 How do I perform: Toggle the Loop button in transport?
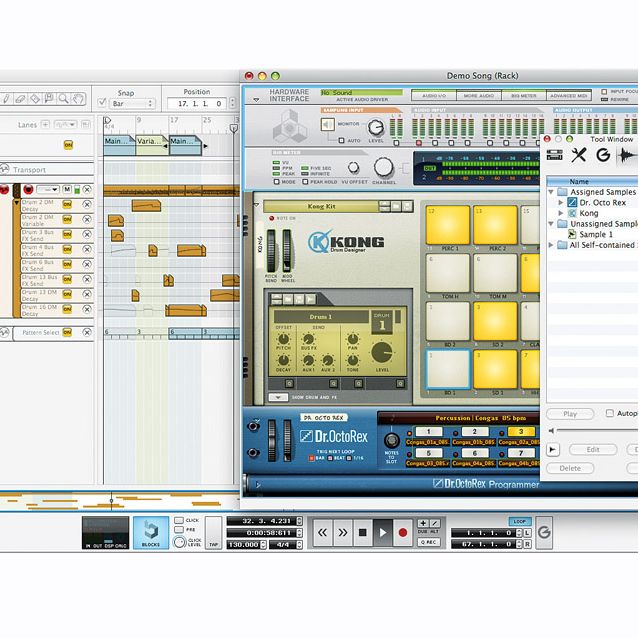[520, 521]
